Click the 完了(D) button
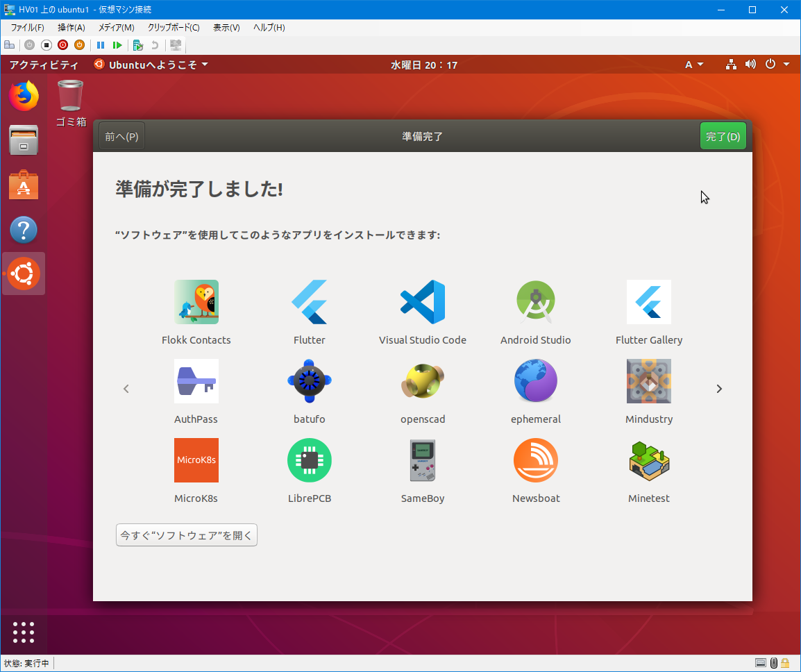Viewport: 801px width, 672px height. [723, 135]
